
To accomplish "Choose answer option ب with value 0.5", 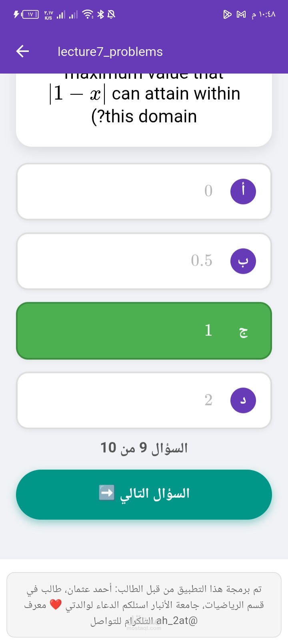I will coord(144,261).
